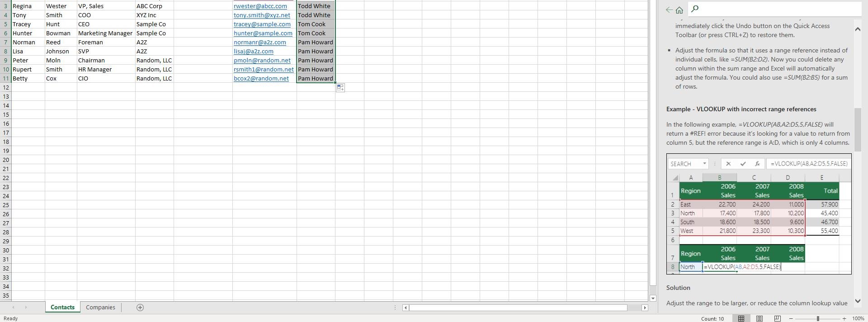Select the HR Manager cell
The image size is (868, 322).
pos(106,69)
